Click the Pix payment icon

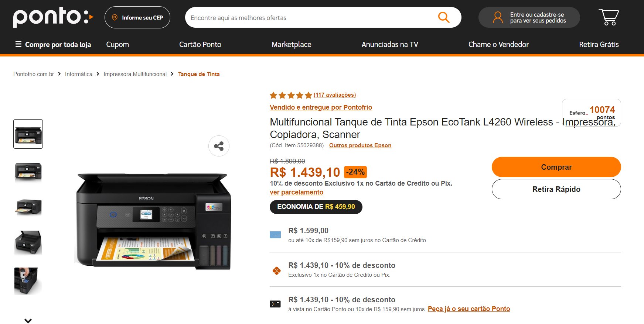tap(276, 271)
